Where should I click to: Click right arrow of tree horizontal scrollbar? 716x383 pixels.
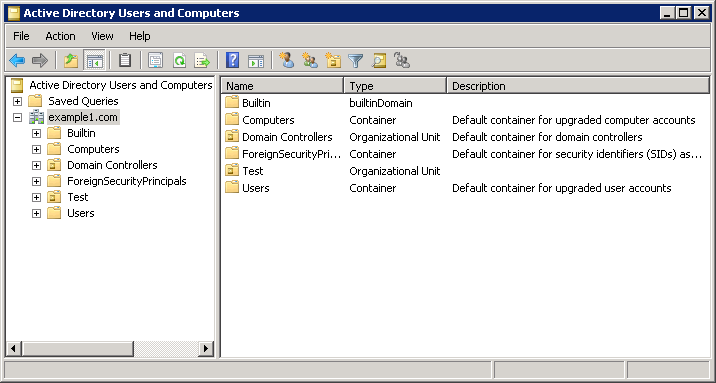(206, 349)
